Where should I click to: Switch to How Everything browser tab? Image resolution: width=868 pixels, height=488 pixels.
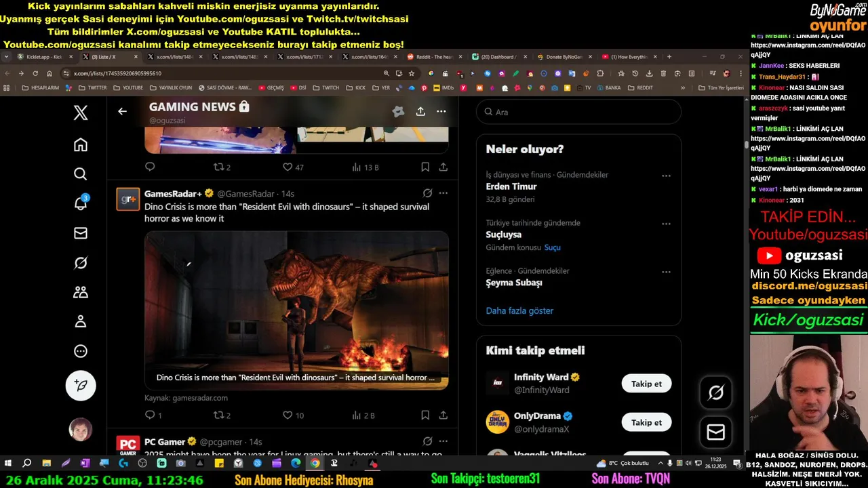pos(629,57)
